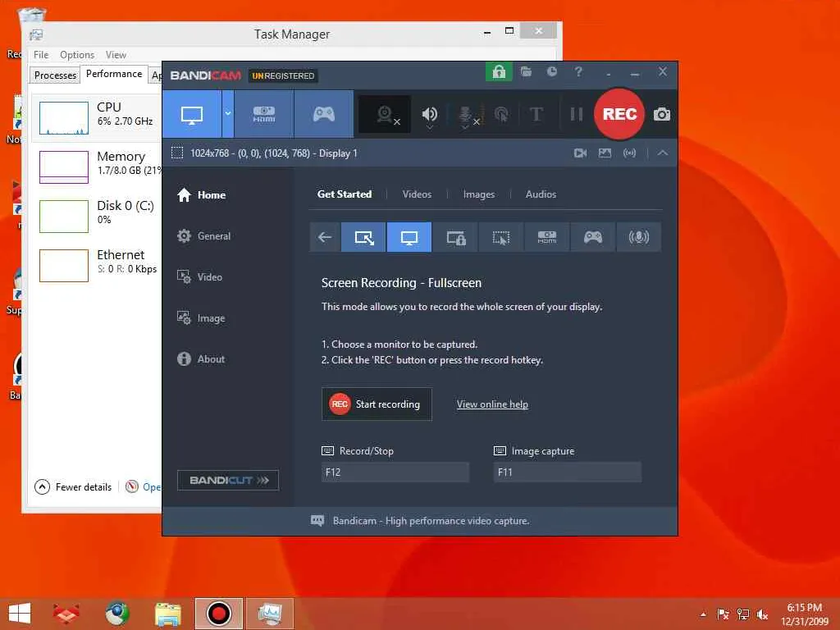Open the Windows Start button

click(x=20, y=614)
